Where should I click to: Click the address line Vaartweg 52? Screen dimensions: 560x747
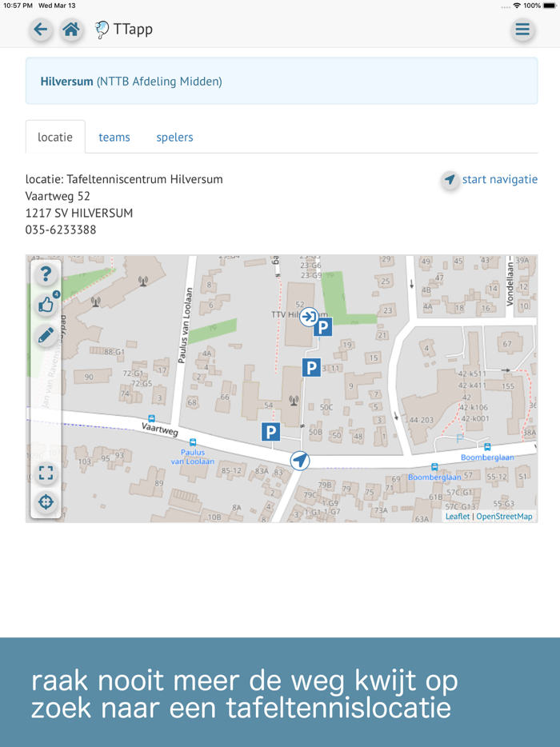(x=58, y=196)
